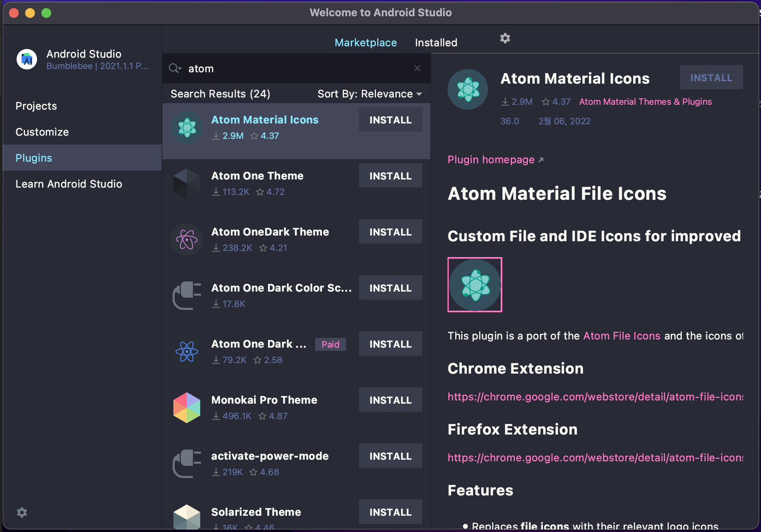761x532 pixels.
Task: Open the Atom File Icons link
Action: click(x=622, y=336)
